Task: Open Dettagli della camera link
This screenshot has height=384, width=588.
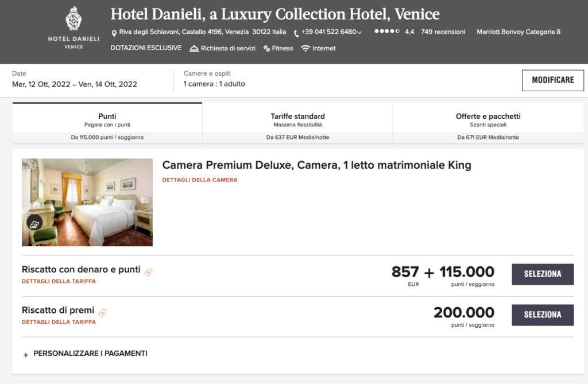Action: tap(199, 180)
